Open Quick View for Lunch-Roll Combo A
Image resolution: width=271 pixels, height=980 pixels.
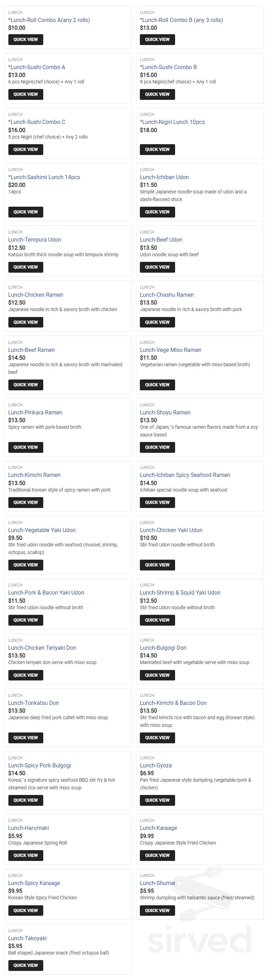pos(25,39)
